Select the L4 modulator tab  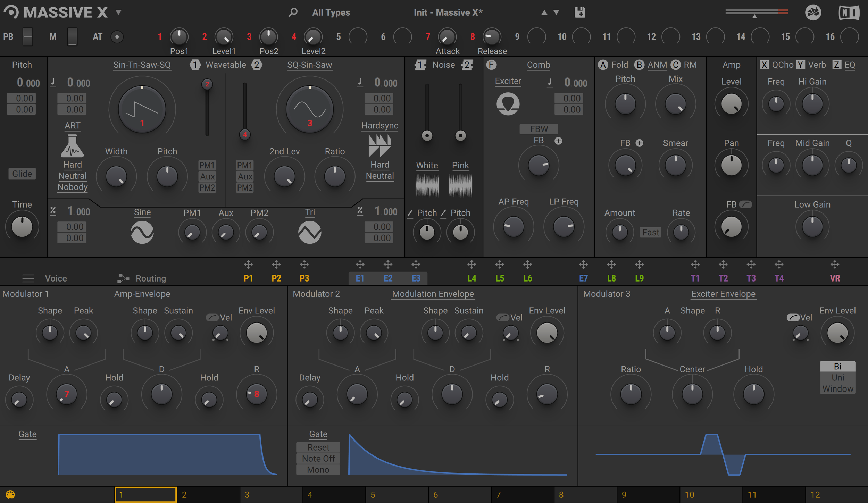471,278
